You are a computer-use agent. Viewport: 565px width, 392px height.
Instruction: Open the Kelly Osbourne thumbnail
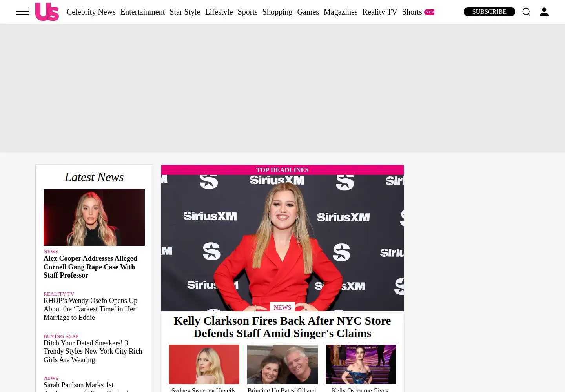point(361,364)
